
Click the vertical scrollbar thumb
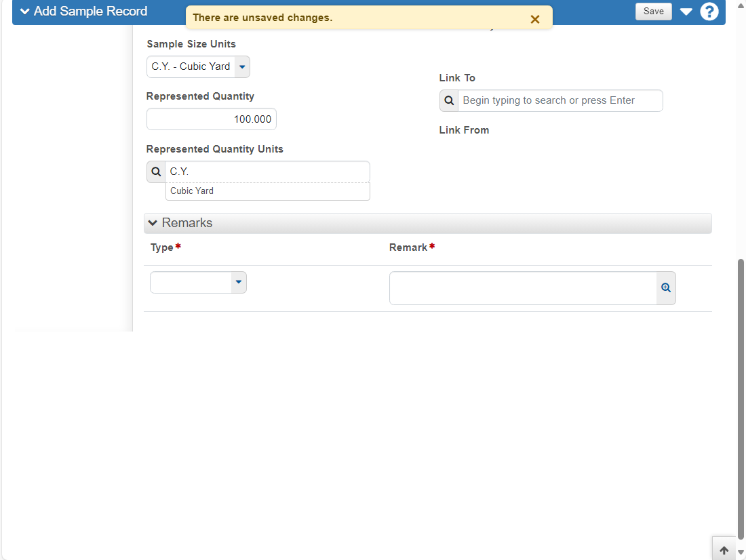pos(741,399)
